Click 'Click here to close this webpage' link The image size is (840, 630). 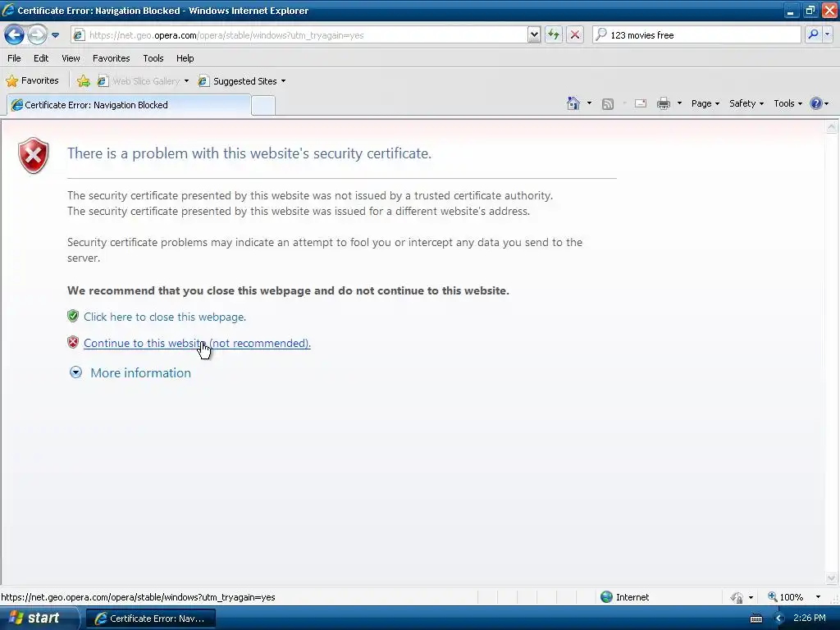[x=164, y=317]
